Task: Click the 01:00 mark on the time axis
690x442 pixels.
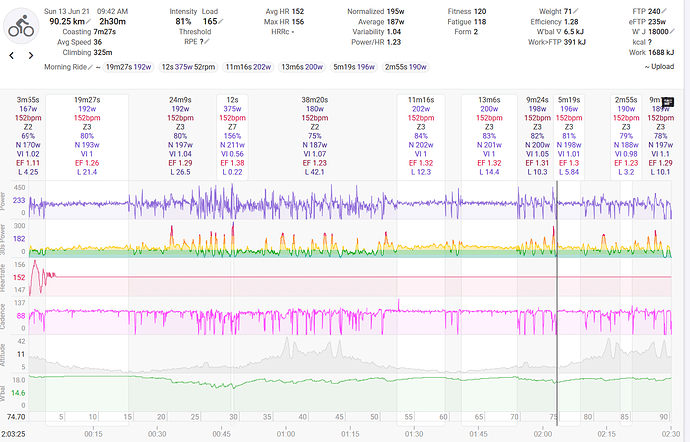Action: pyautogui.click(x=285, y=433)
